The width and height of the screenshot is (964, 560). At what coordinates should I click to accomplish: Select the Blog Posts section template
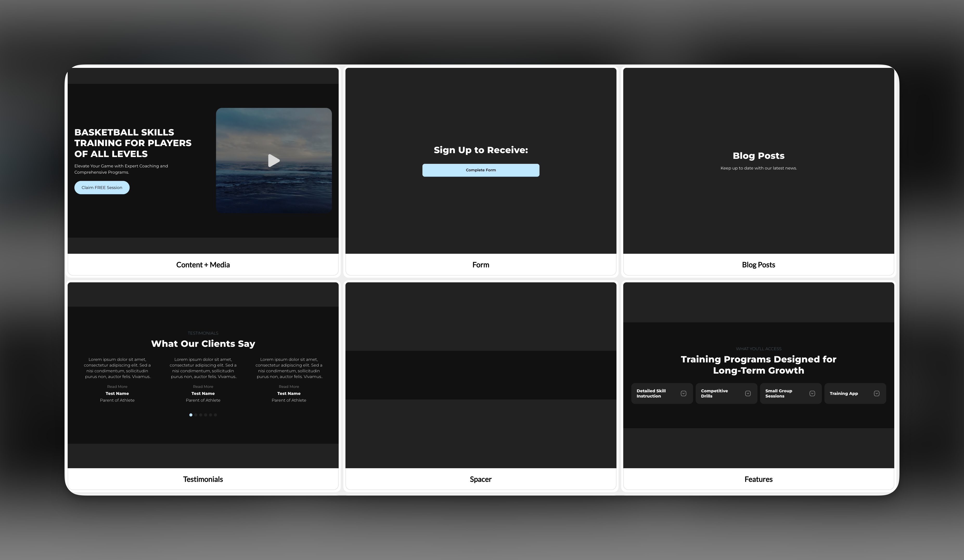758,264
